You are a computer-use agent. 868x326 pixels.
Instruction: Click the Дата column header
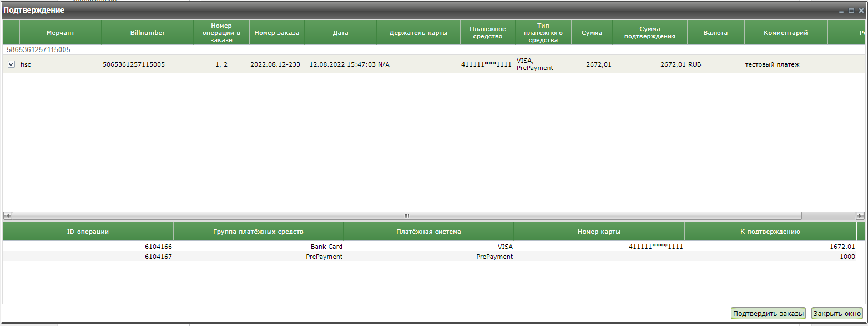[341, 33]
